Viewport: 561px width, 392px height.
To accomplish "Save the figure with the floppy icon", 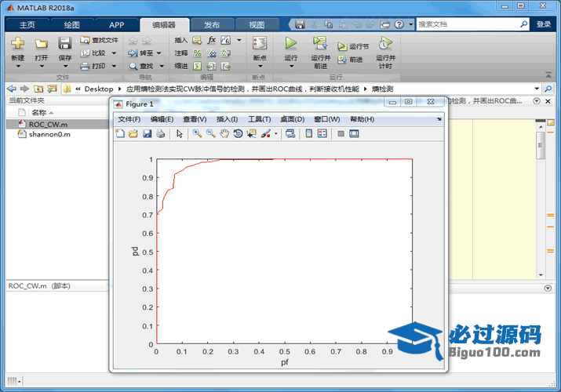I will (x=147, y=133).
